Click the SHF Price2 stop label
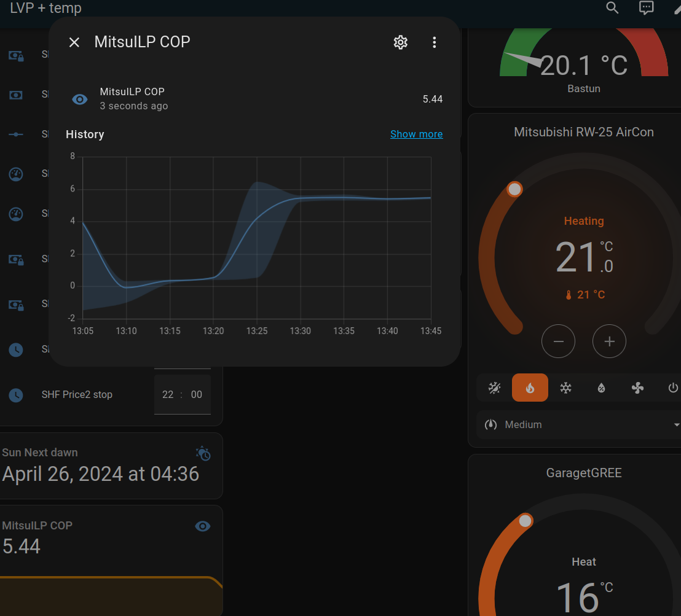Viewport: 681px width, 616px height. click(77, 395)
